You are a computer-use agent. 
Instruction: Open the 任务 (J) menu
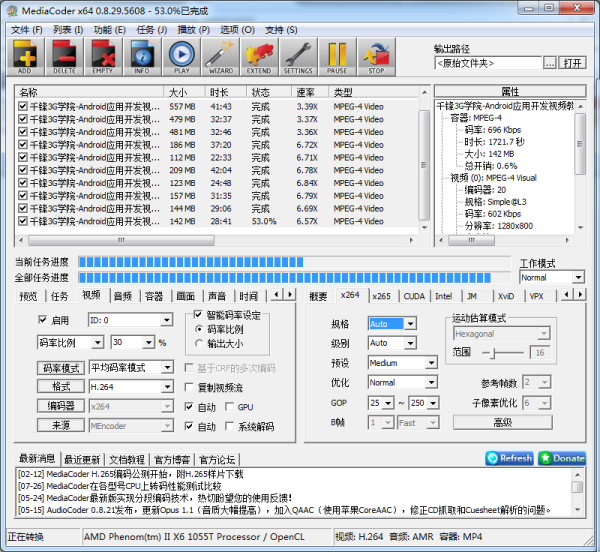tap(152, 30)
